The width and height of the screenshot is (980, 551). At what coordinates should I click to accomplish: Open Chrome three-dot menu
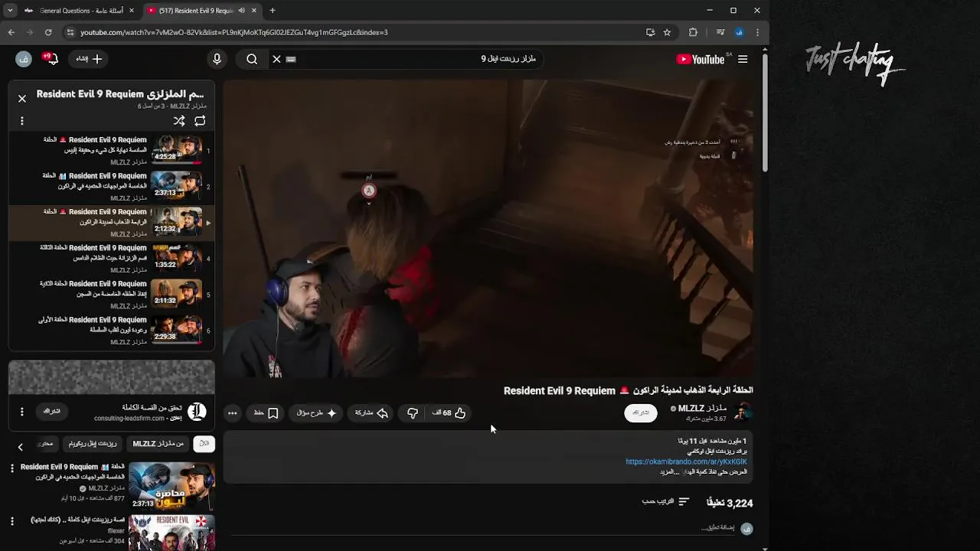coord(757,32)
